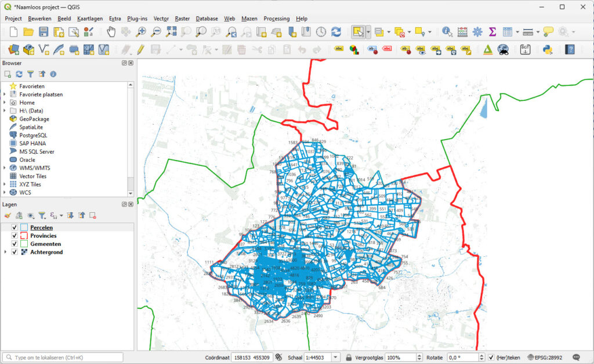Screen dimensions: 594x364
Task: Toggle editing with the pencil icon
Action: click(x=140, y=50)
